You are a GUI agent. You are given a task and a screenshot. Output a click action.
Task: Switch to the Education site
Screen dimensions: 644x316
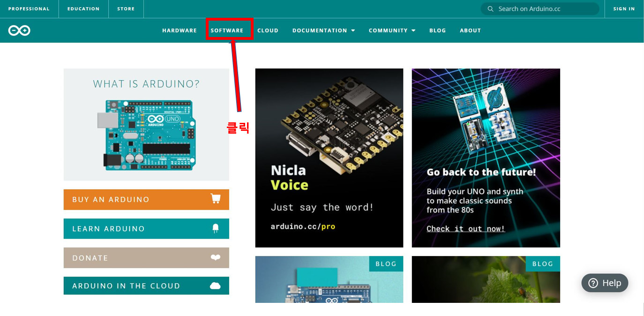pyautogui.click(x=83, y=9)
